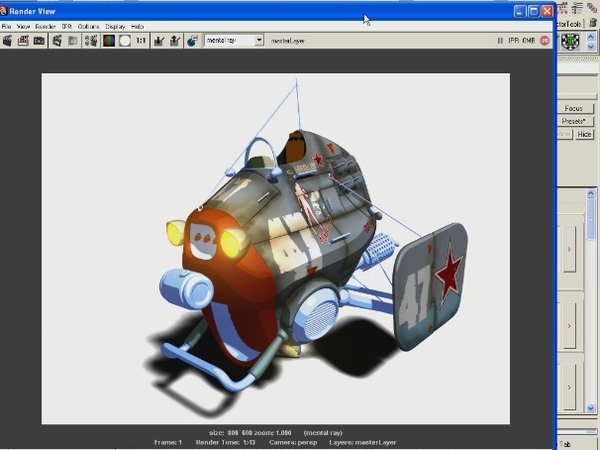The width and height of the screenshot is (600, 450).
Task: Click the 'Render Time: 1:13' text
Action: coord(225,442)
